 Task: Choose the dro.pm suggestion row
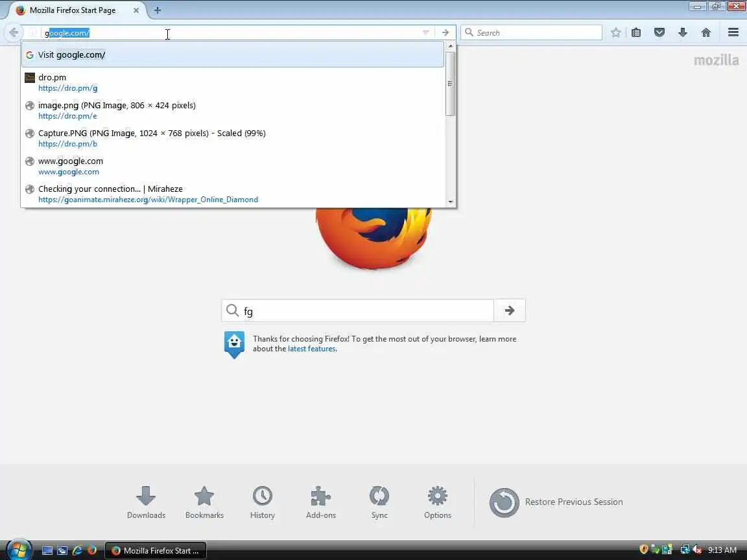(x=233, y=82)
